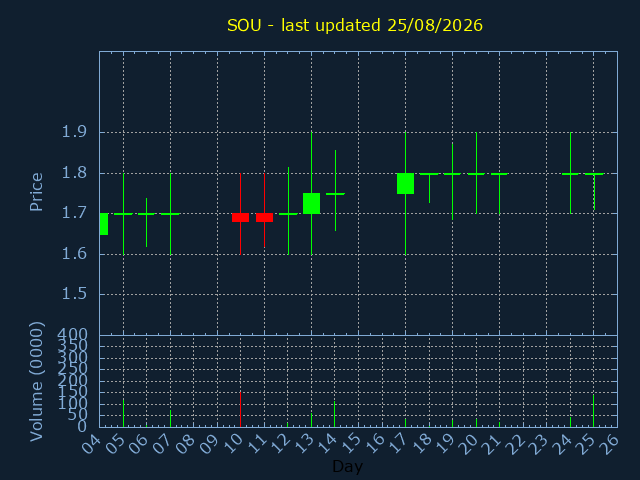Click the day 13 tick label
The image size is (640, 480).
pyautogui.click(x=303, y=444)
